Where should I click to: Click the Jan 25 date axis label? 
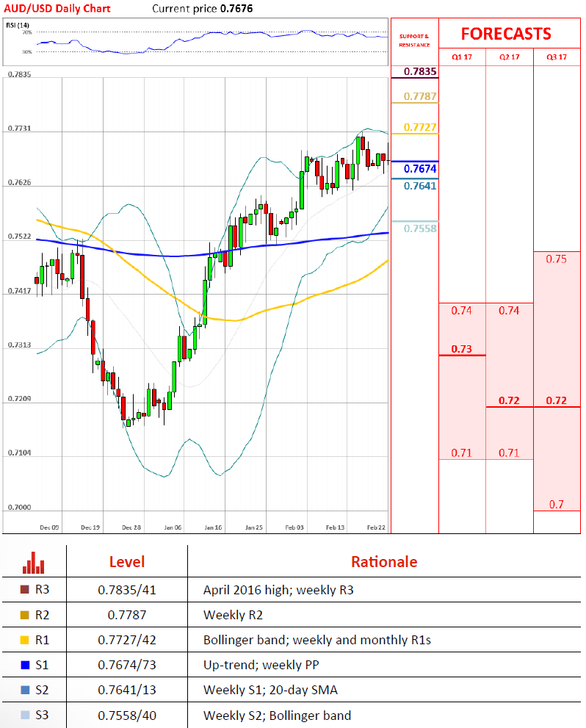(x=254, y=527)
